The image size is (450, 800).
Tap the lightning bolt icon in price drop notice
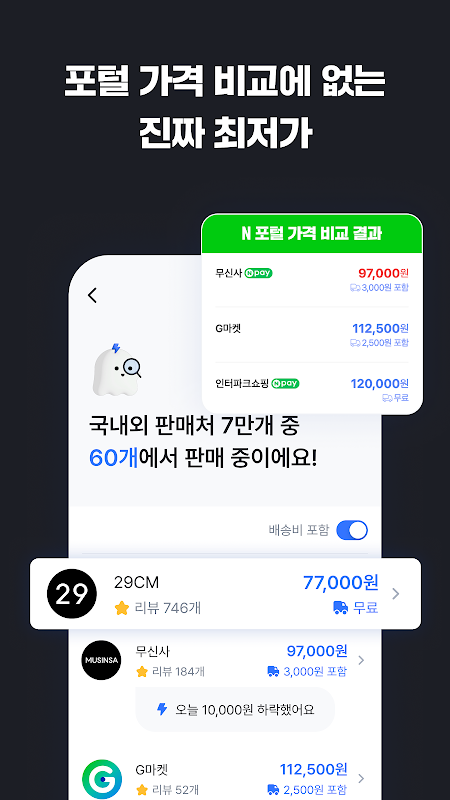coord(162,709)
